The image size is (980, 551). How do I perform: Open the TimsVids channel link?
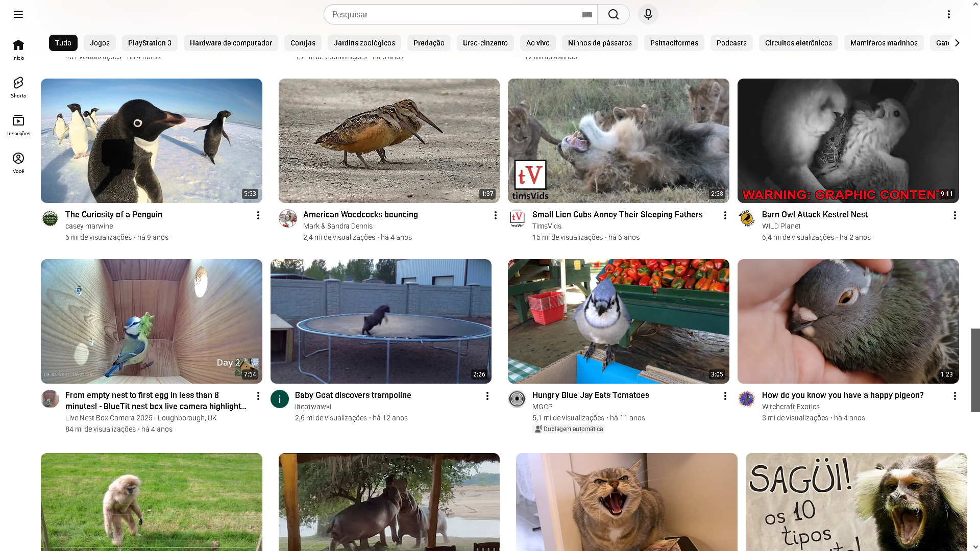(x=547, y=226)
